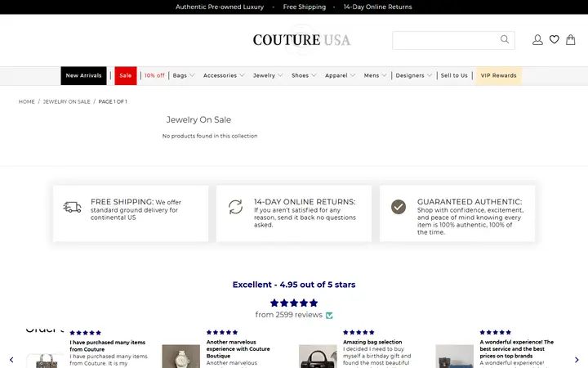Click the 'PAGE 1 OF 1' breadcrumb text
588x368 pixels.
click(113, 101)
